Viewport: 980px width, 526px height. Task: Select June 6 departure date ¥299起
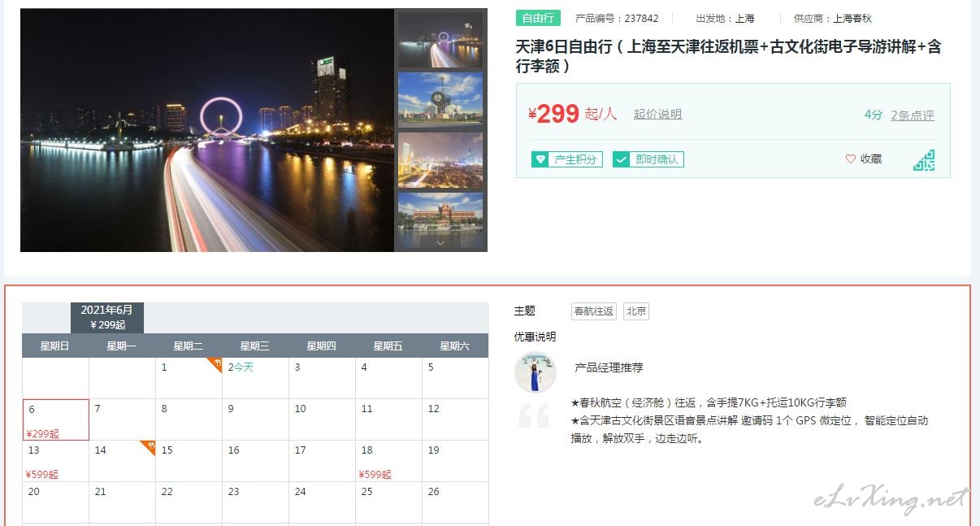(x=56, y=419)
